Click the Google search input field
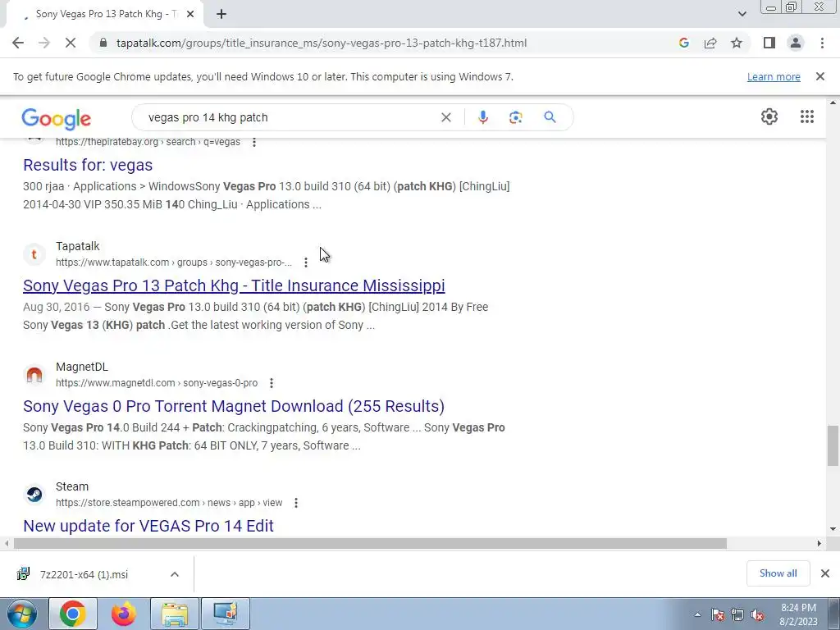Viewport: 840px width, 630px height. click(x=290, y=117)
